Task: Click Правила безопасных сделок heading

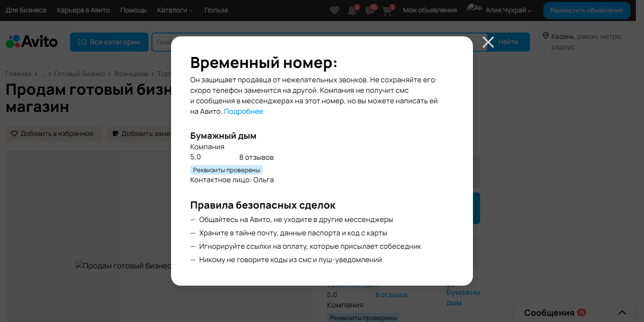Action: [263, 205]
